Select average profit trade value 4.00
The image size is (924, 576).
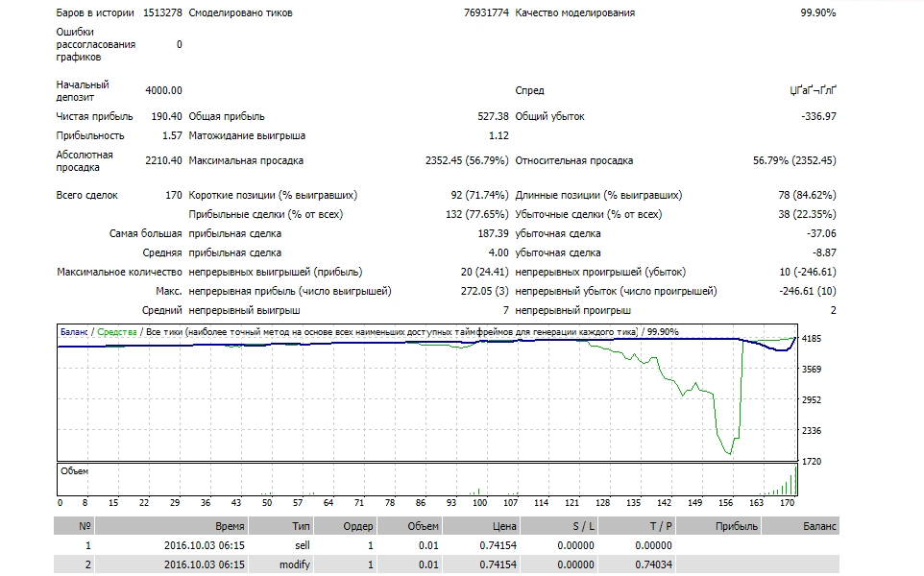pyautogui.click(x=498, y=252)
